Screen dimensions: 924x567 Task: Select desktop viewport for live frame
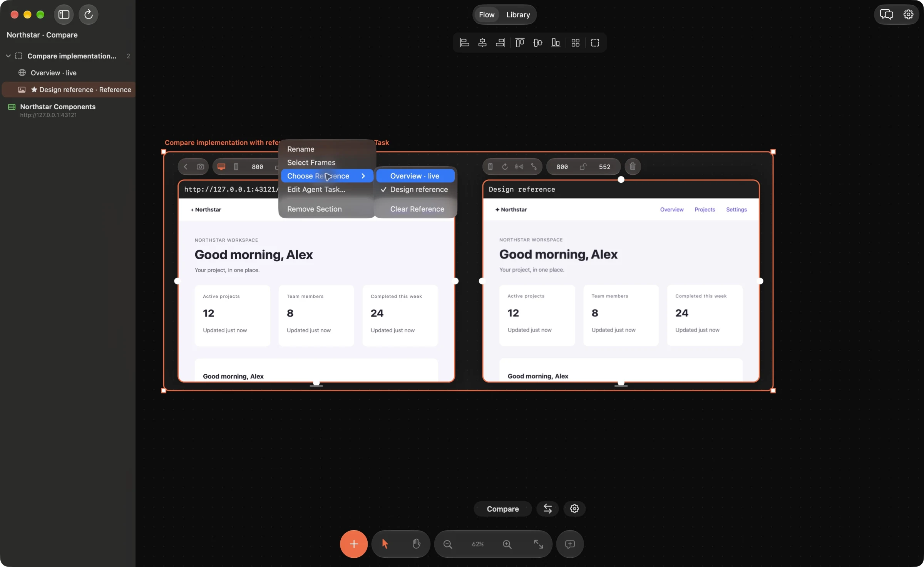click(221, 167)
